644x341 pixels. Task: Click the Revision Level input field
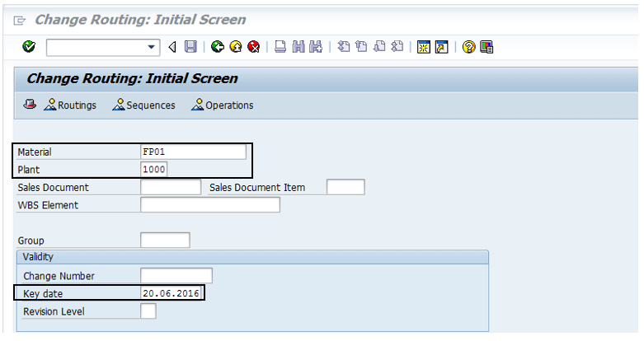coord(148,311)
